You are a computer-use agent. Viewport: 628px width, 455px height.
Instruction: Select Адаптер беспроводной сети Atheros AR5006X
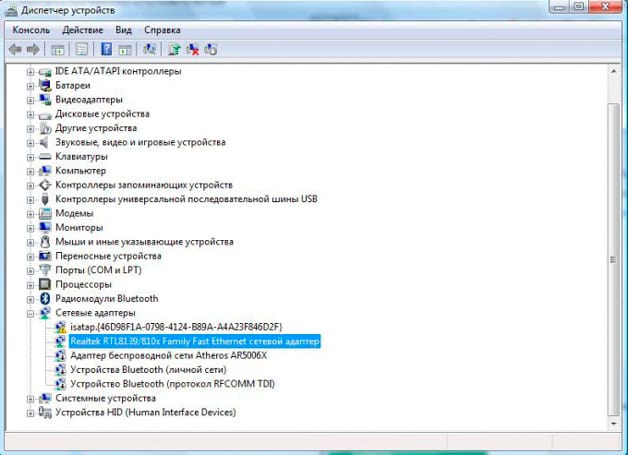[x=168, y=356]
